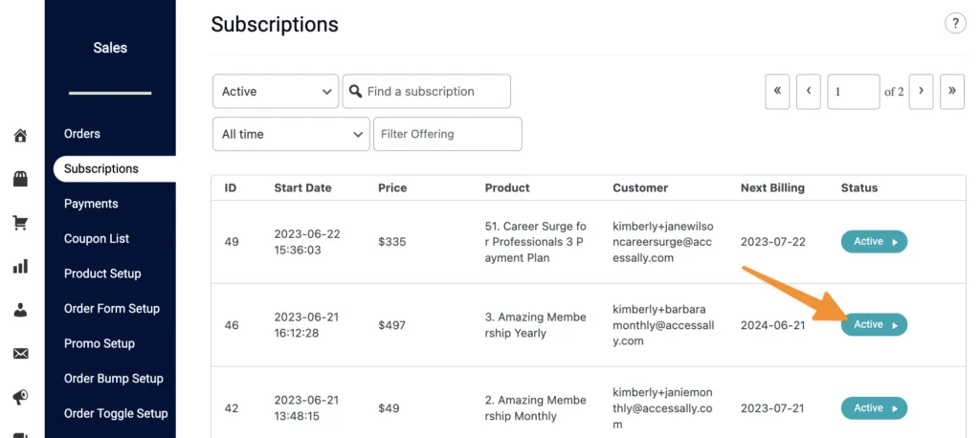
Task: Expand Active status for subscription 46
Action: click(x=874, y=325)
